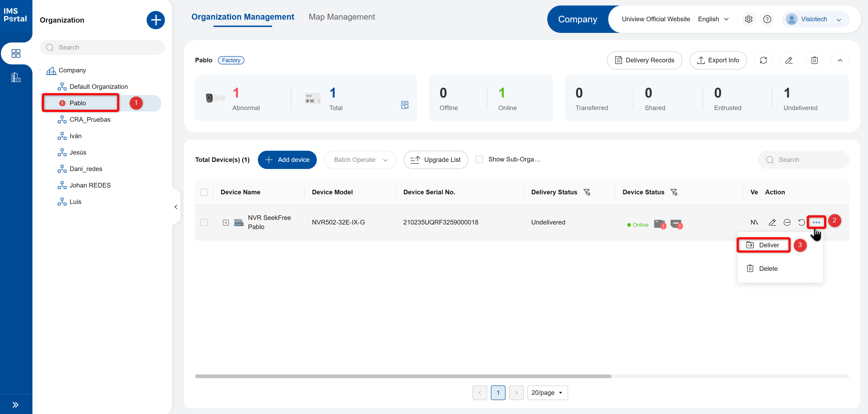Edit the NVR SeekFree Pablo device
The height and width of the screenshot is (414, 868).
[772, 222]
